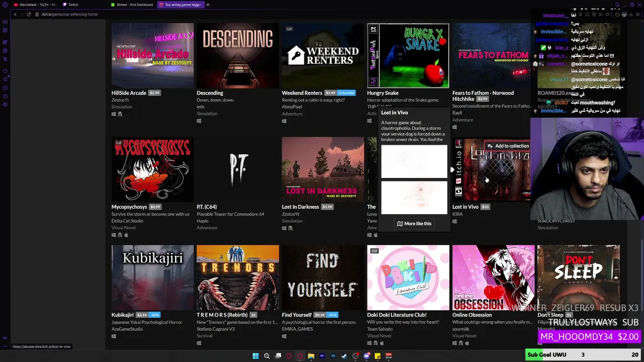Open HillSide Arcade game title

[129, 93]
